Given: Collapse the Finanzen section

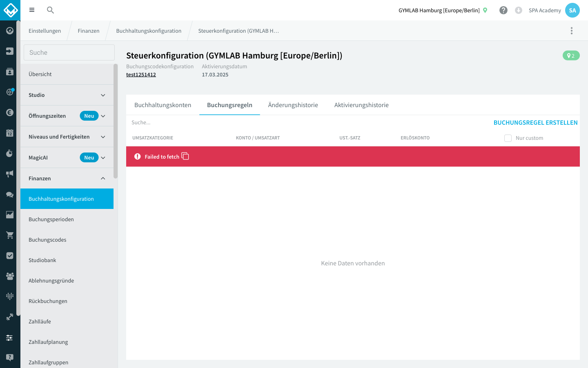Looking at the screenshot, I should point(67,178).
